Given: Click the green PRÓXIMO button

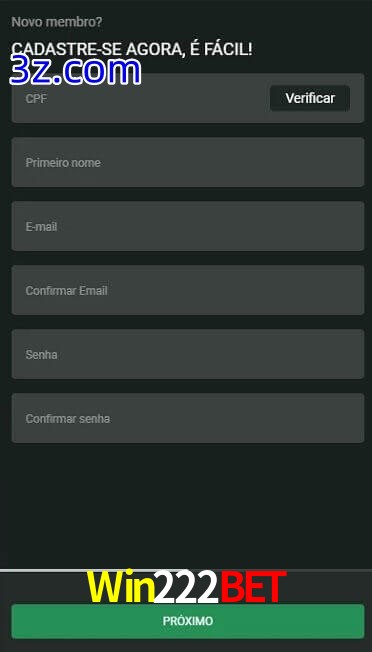Looking at the screenshot, I should point(188,621).
